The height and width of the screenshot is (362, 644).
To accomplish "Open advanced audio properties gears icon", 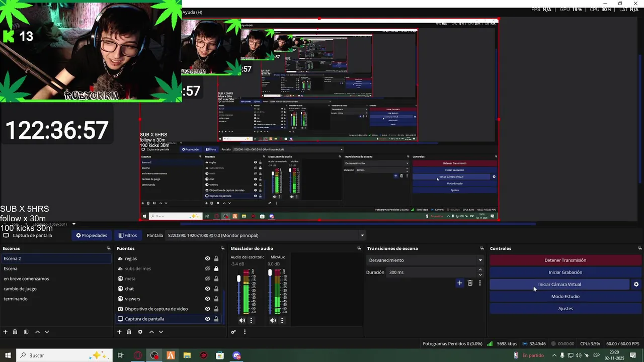I will pyautogui.click(x=233, y=332).
